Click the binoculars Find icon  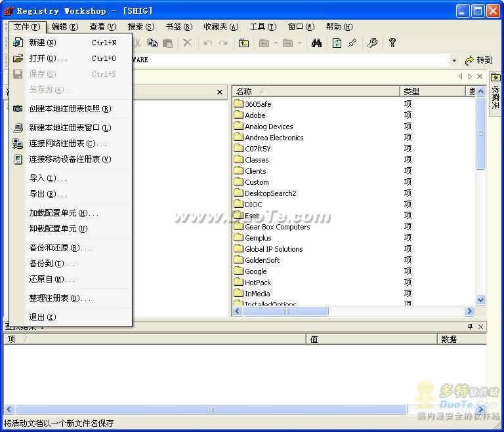316,43
